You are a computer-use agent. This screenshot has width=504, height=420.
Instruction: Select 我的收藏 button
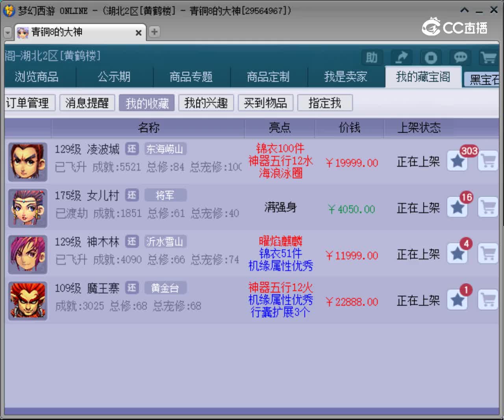(147, 103)
